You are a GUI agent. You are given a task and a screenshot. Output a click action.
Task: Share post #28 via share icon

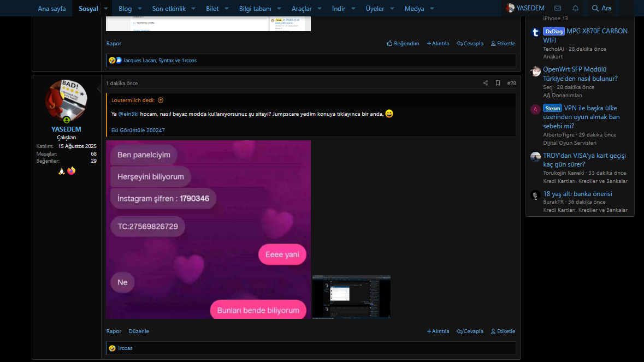pos(486,83)
